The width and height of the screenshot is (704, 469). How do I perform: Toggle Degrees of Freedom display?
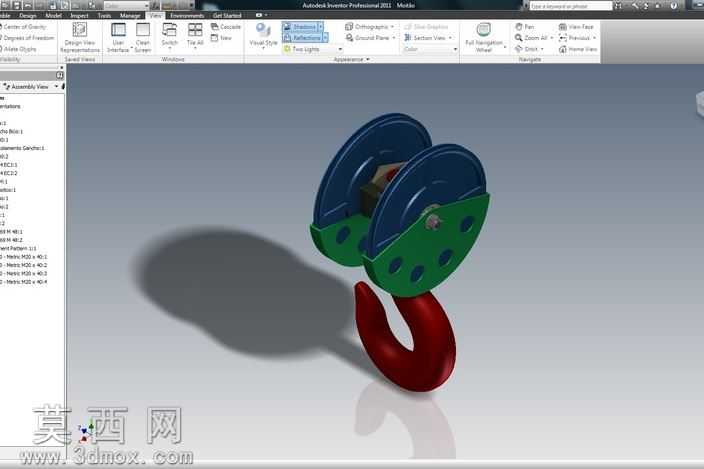pyautogui.click(x=27, y=38)
